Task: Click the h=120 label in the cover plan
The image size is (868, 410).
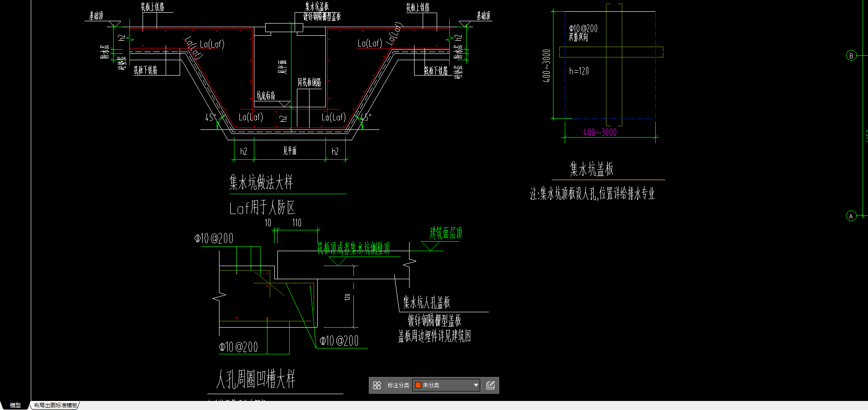Action: [x=579, y=71]
